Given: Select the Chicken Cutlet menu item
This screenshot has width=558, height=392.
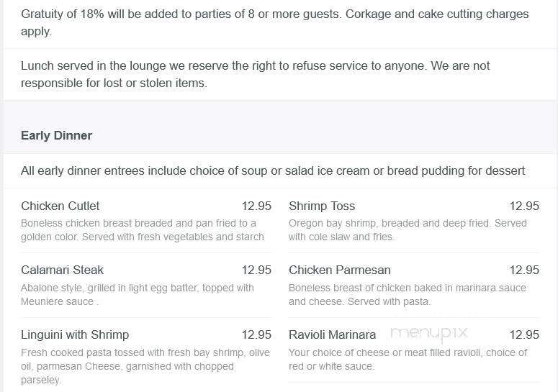Looking at the screenshot, I should click(60, 206).
